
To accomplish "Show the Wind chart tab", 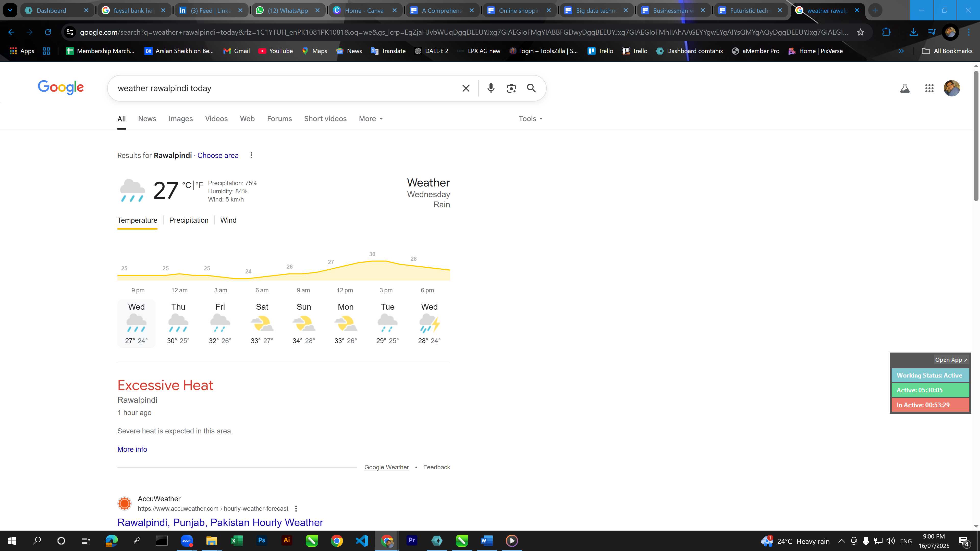I will [228, 220].
